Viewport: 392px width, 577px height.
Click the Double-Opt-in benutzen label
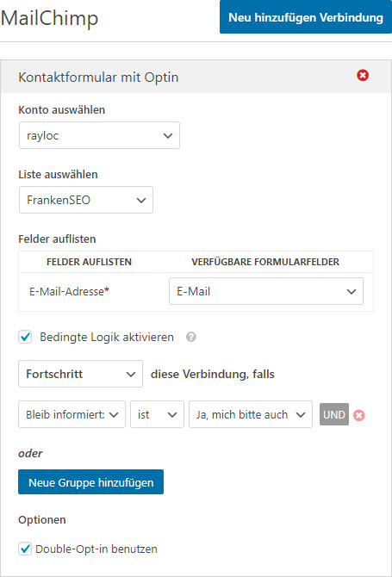click(96, 549)
